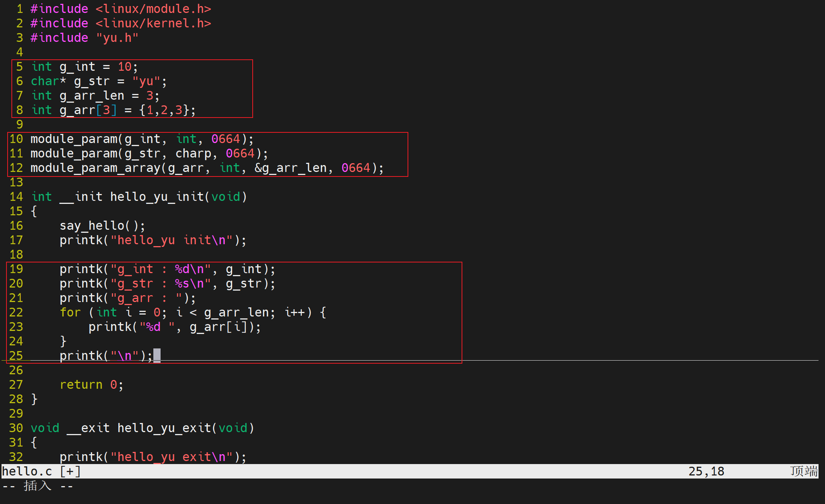Viewport: 825px width, 504px height.
Task: Click hello_yu_init function name
Action: tap(157, 197)
